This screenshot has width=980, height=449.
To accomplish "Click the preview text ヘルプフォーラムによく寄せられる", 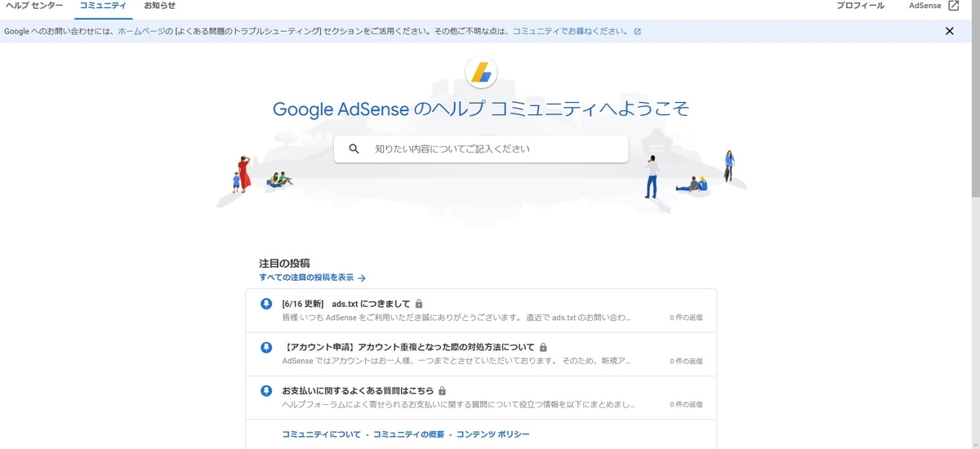I will click(459, 403).
